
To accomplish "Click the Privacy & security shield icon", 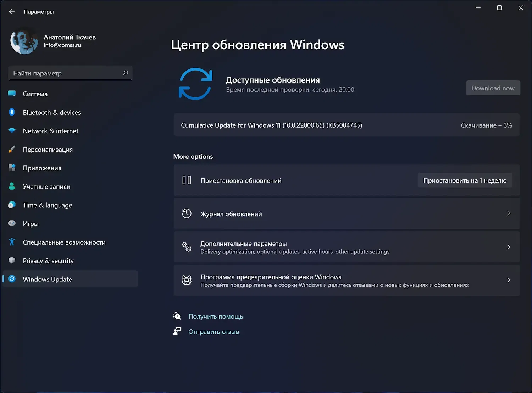I will coord(12,260).
